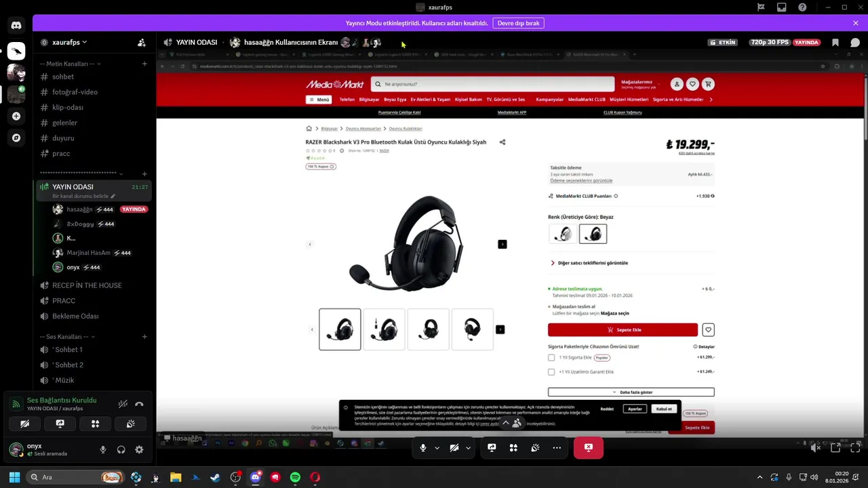Open the explore discoverable servers compass icon
The height and width of the screenshot is (488, 868).
(16, 138)
